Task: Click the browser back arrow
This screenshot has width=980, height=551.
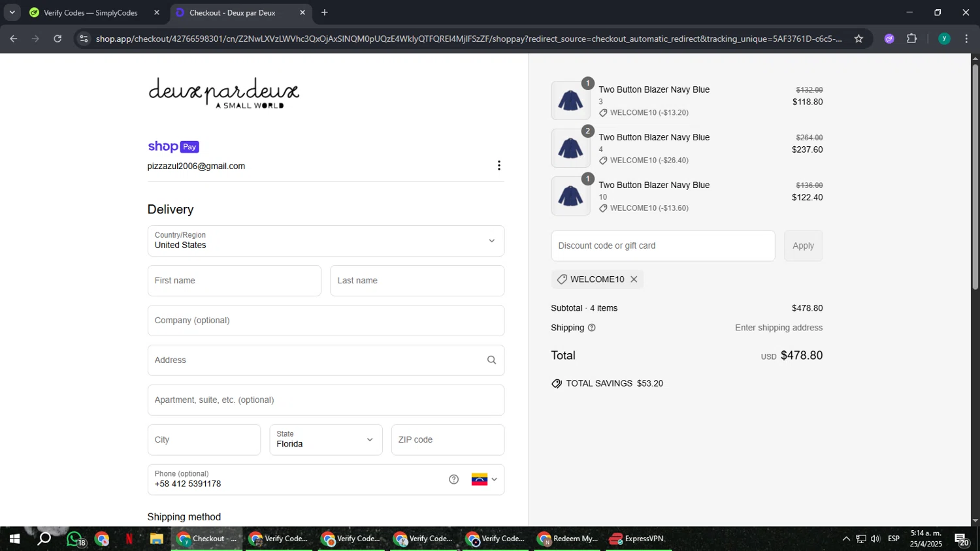Action: (x=14, y=39)
